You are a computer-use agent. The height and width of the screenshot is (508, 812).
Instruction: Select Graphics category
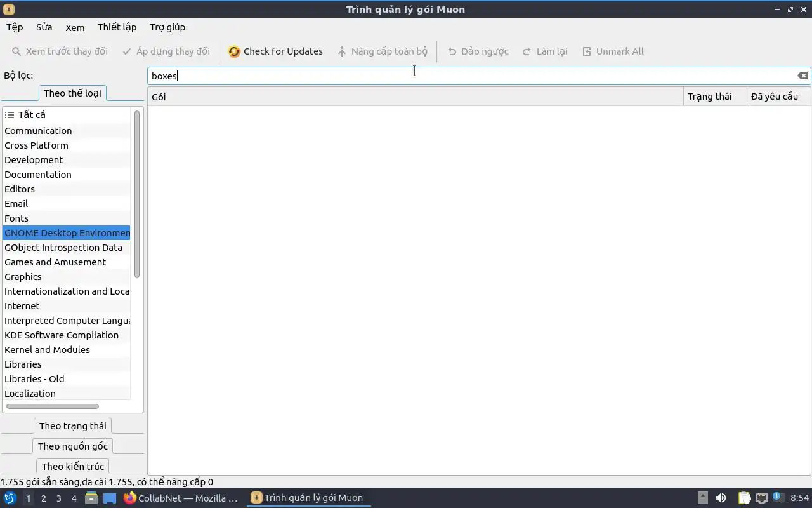click(x=67, y=277)
